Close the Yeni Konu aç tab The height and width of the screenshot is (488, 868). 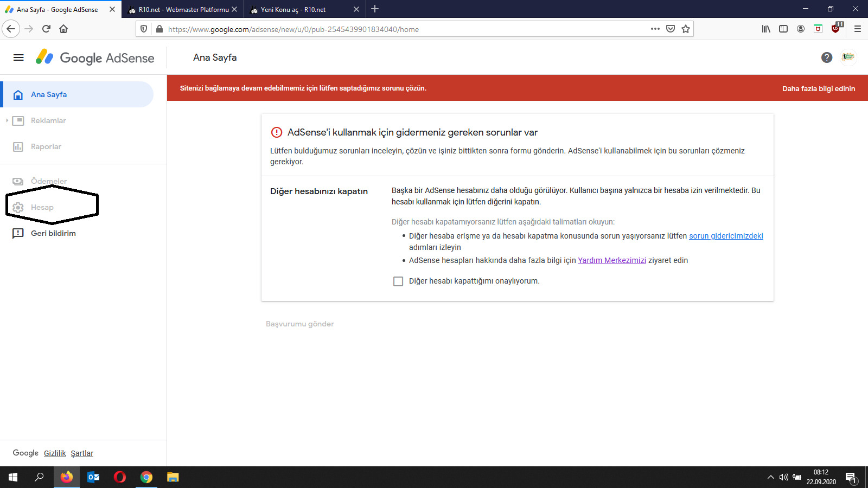[356, 9]
